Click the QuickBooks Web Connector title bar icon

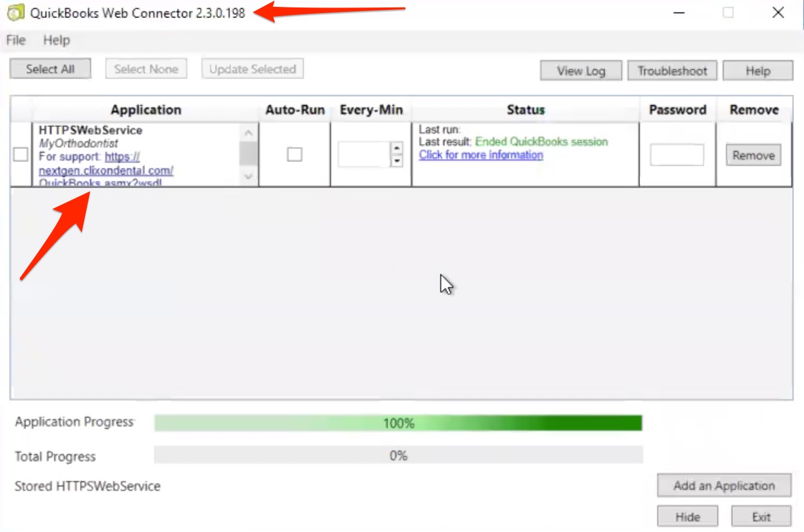(16, 12)
